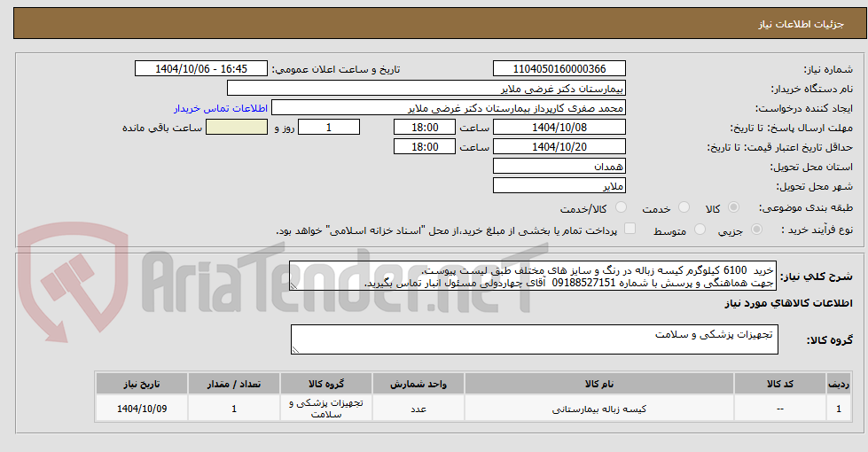Select the خدمت radio button
This screenshot has width=868, height=452.
pyautogui.click(x=684, y=207)
